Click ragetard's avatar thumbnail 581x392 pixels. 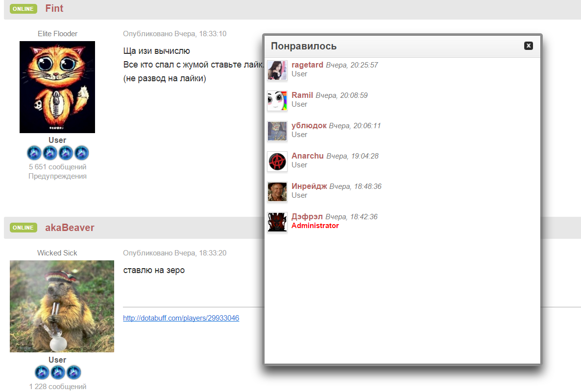(x=277, y=70)
